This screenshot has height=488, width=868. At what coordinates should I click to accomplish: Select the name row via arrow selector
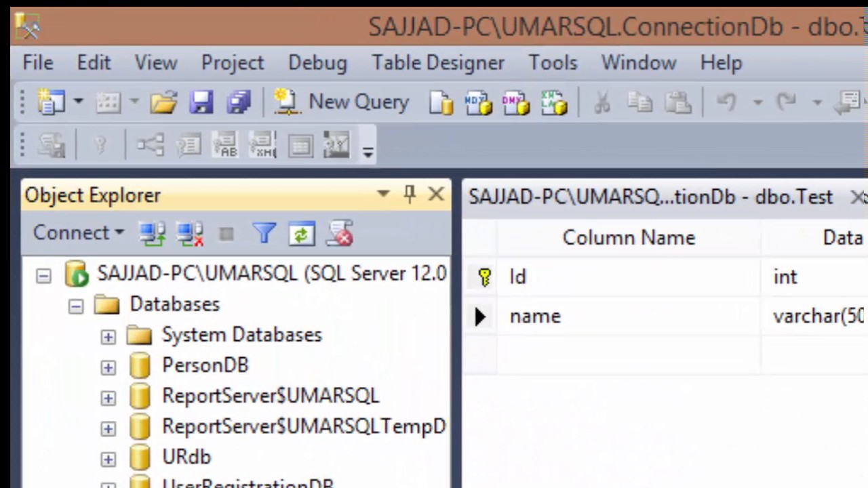[x=480, y=317]
